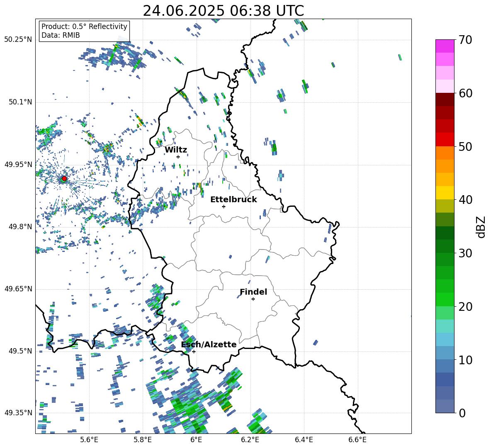Screen dimensions: 491x448
Task: Click the Wiltz station cross marker
Action: [x=178, y=157]
